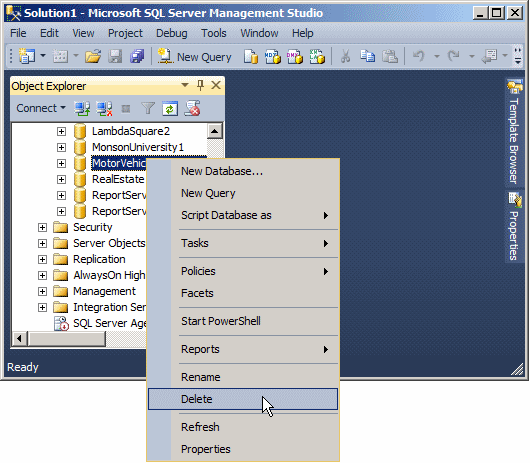
Task: Open the View menu
Action: pyautogui.click(x=83, y=33)
